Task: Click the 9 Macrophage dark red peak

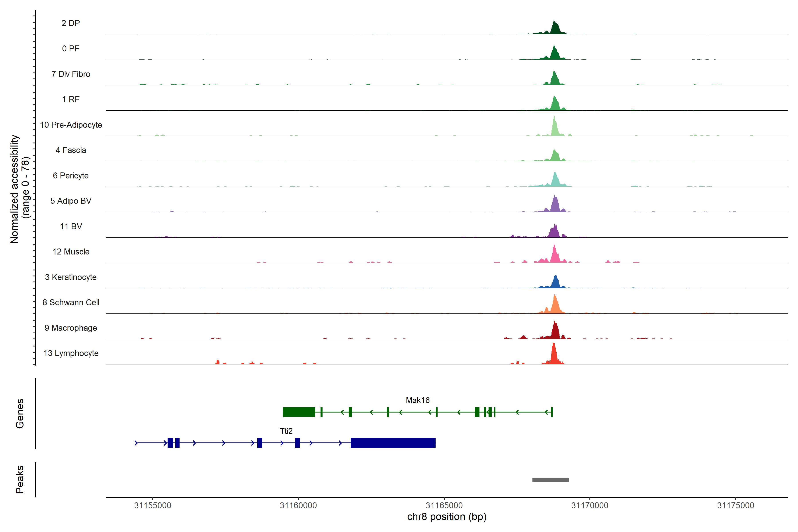Action: pos(555,332)
